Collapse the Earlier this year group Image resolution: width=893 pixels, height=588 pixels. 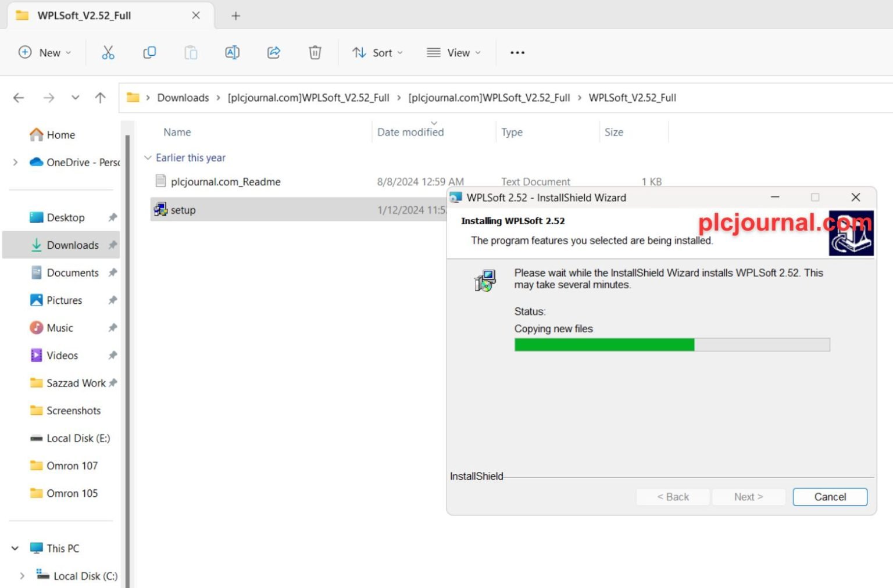tap(148, 158)
